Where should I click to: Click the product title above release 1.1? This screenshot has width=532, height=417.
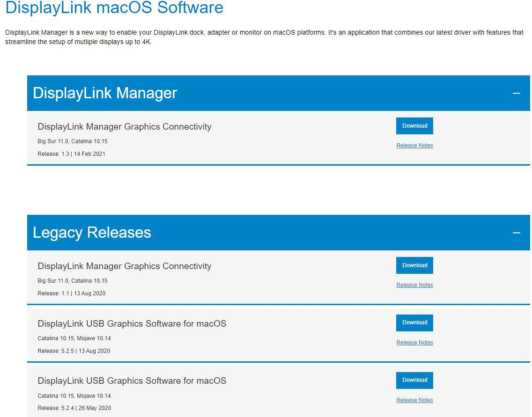pyautogui.click(x=125, y=266)
